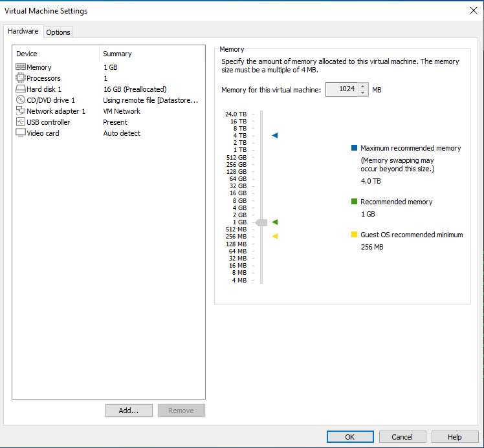Select the CD/DVD drive 1 row label
484x448 pixels.
(x=50, y=100)
